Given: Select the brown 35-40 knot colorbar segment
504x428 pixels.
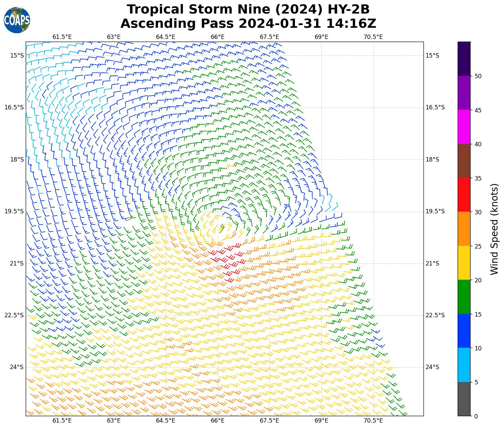Looking at the screenshot, I should tap(464, 161).
